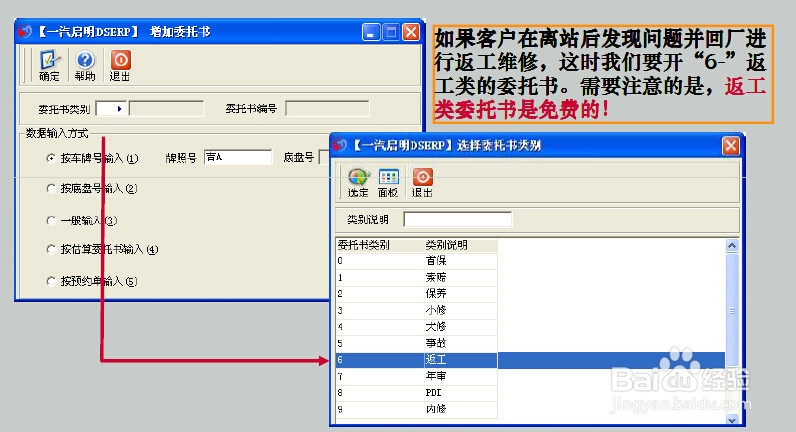Select row 2 保养
796x432 pixels.
(416, 294)
